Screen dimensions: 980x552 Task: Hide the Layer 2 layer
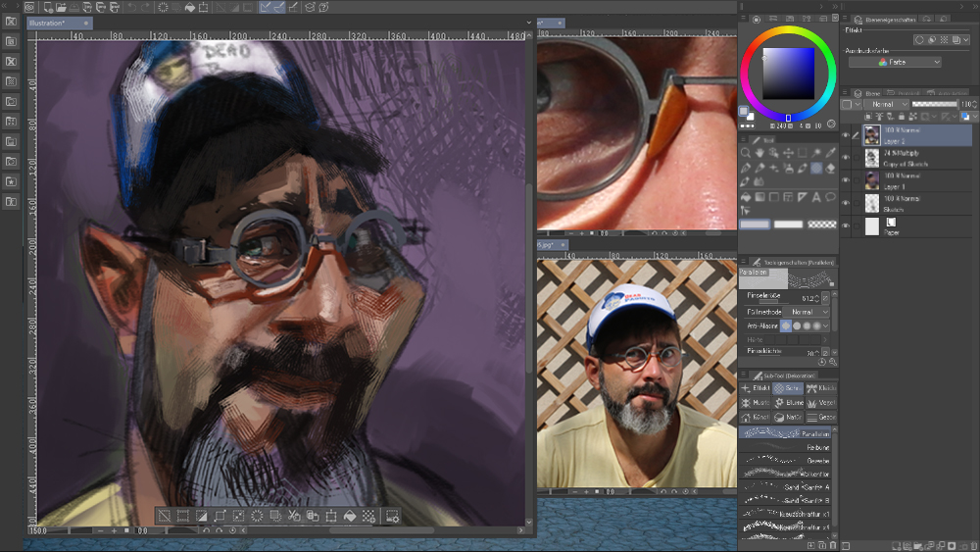(x=847, y=135)
